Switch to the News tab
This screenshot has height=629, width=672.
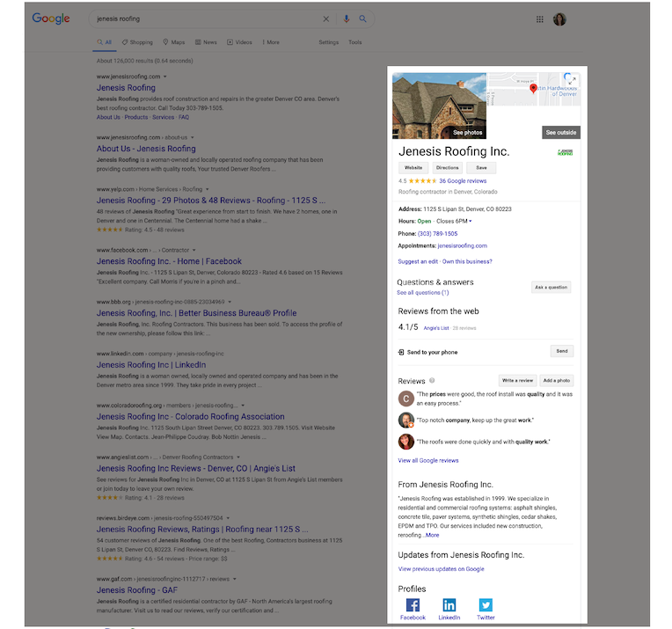(206, 42)
